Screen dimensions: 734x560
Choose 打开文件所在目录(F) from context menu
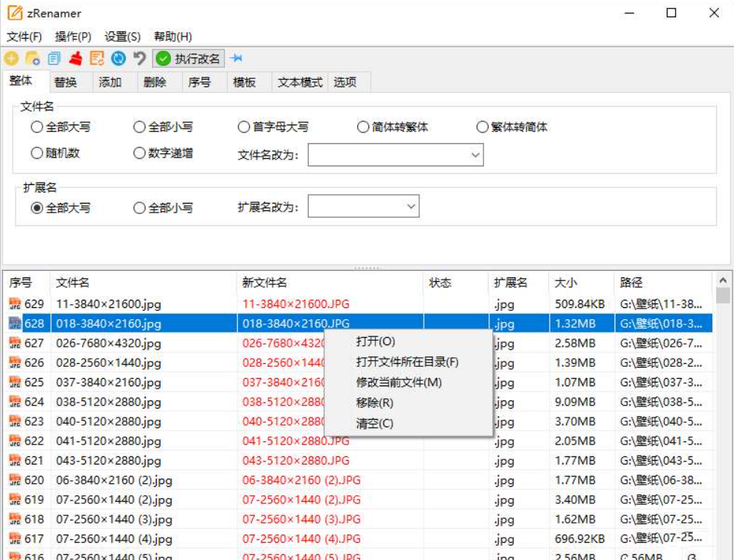[x=407, y=362]
